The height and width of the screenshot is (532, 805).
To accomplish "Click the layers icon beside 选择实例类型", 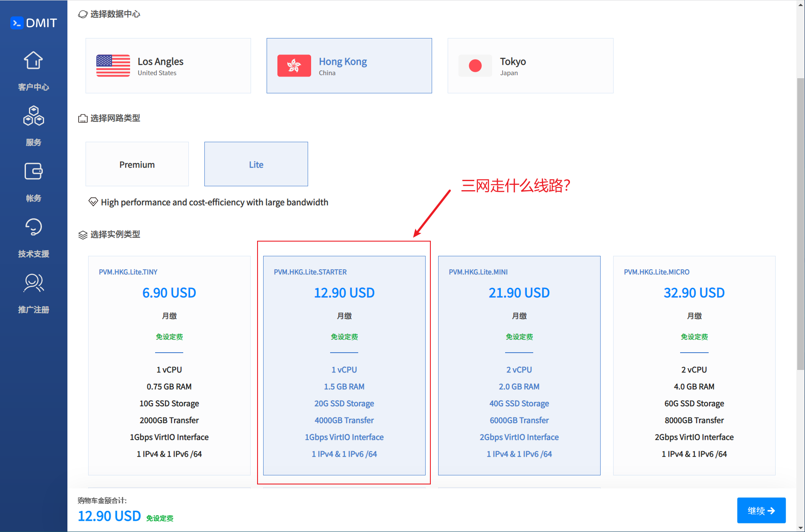I will click(83, 235).
